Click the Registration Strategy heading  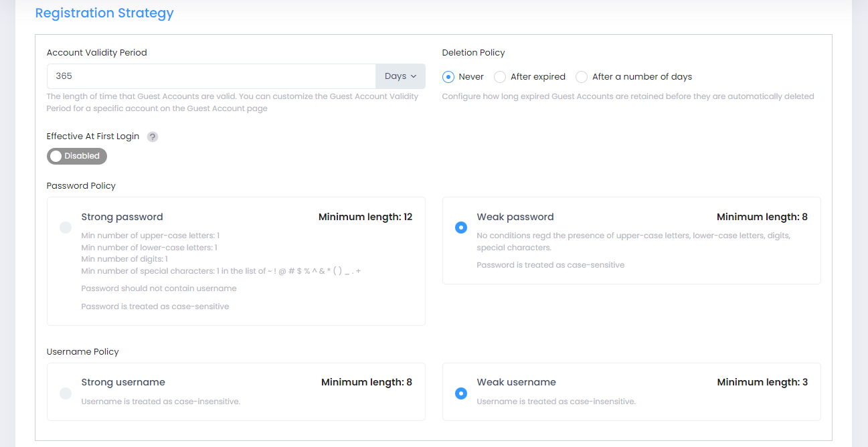pos(104,13)
